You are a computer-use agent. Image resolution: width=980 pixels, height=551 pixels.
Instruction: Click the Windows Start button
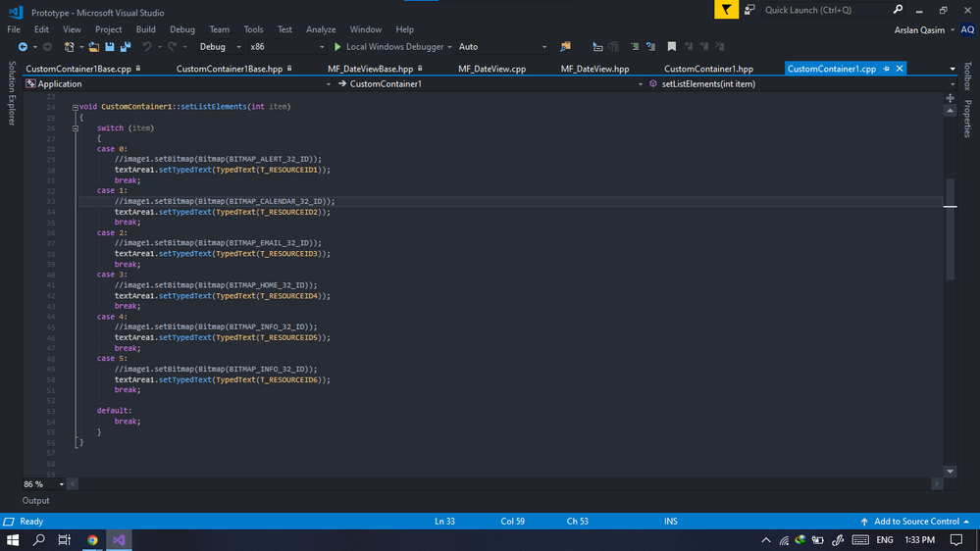coord(13,540)
